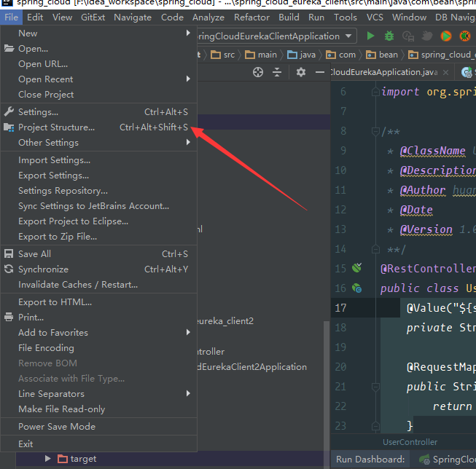
Task: Open the Build menu
Action: 289,17
